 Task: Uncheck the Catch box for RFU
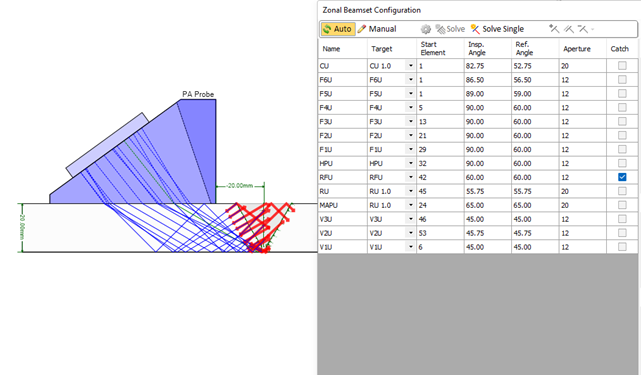[x=622, y=177]
